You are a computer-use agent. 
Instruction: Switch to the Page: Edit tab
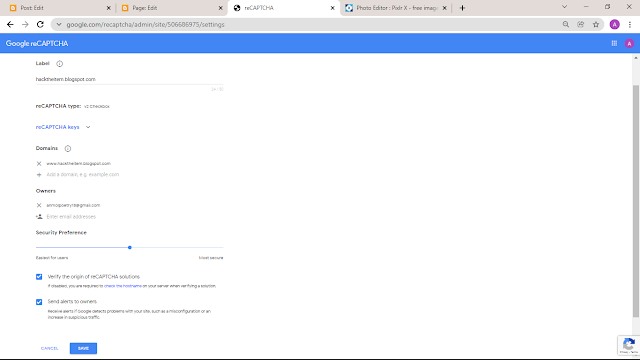click(x=171, y=8)
